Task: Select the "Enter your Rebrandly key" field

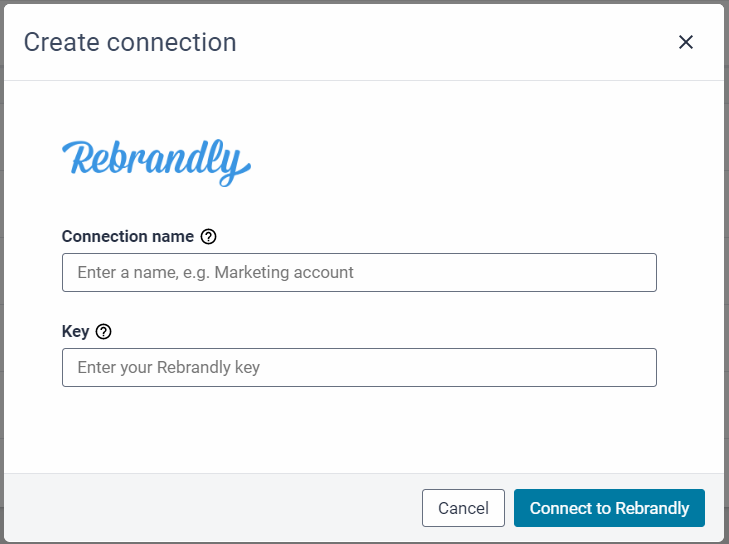Action: 359,367
